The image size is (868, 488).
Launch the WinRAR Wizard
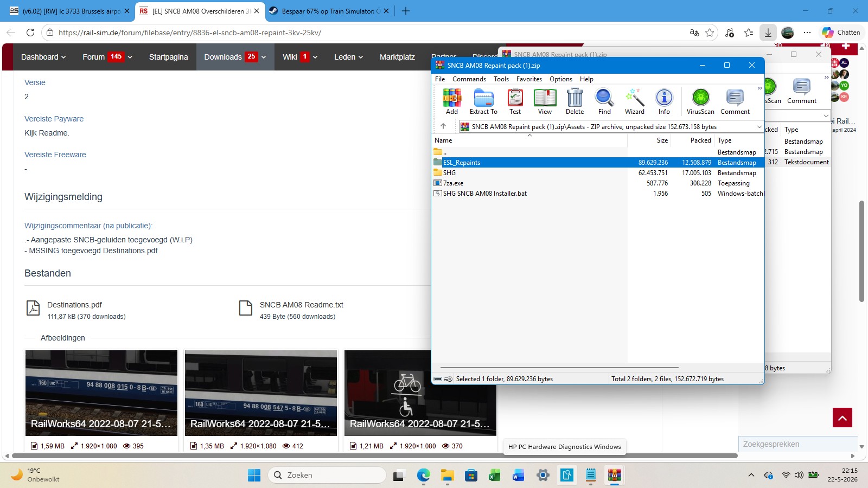pos(634,101)
